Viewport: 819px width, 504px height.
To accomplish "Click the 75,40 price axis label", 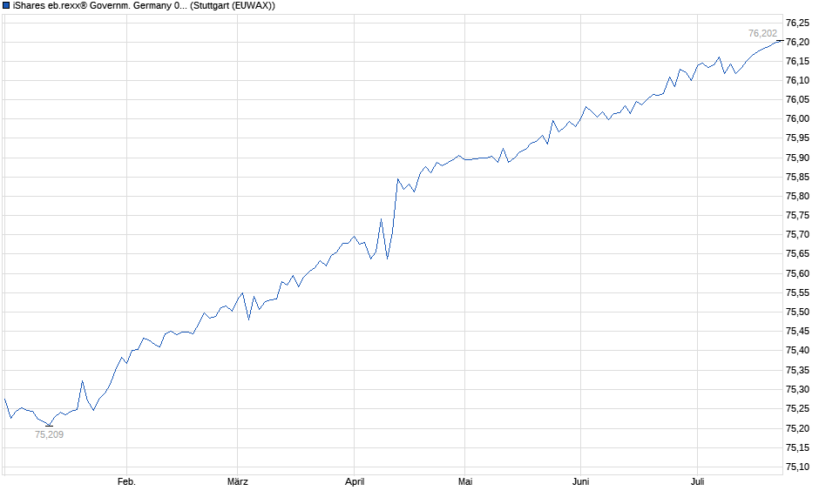I will (797, 351).
